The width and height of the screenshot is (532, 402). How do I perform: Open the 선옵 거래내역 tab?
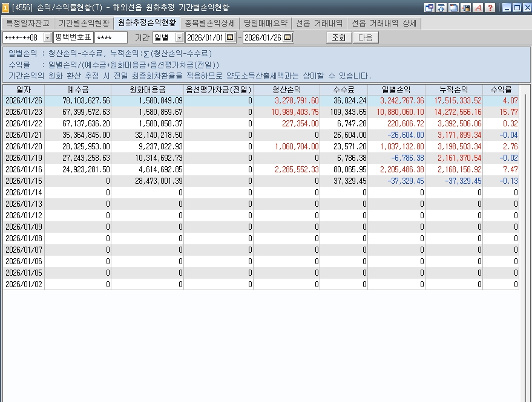pos(320,23)
